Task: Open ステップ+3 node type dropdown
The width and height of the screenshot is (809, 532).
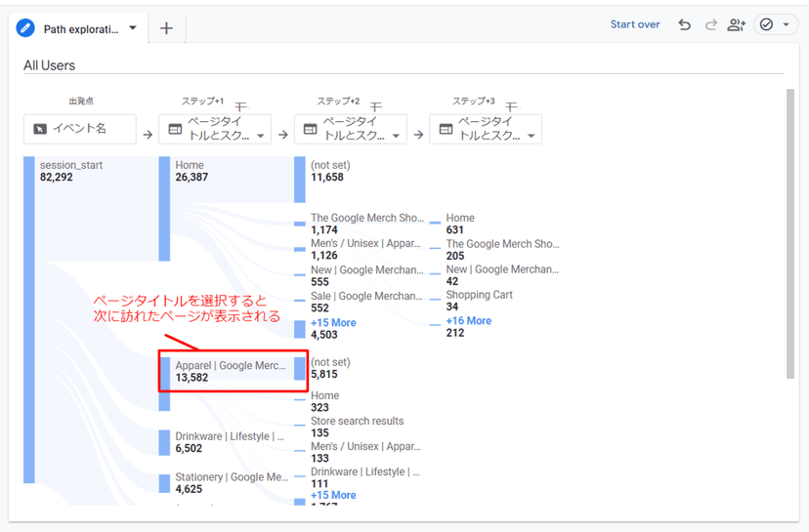Action: (531, 136)
